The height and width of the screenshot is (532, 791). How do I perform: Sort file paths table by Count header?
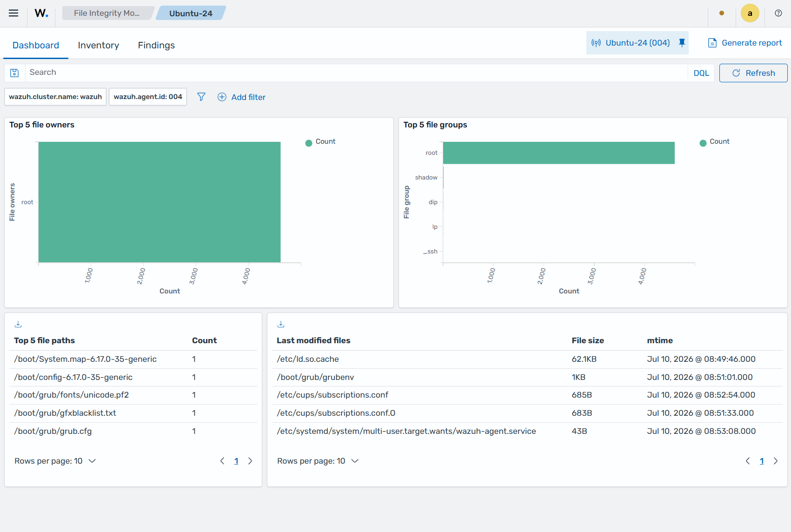[204, 340]
